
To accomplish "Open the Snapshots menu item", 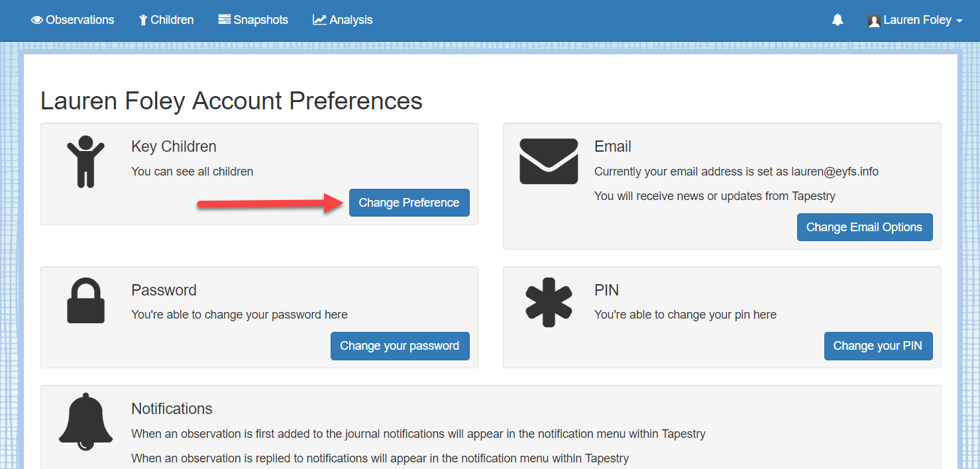I will 253,21.
